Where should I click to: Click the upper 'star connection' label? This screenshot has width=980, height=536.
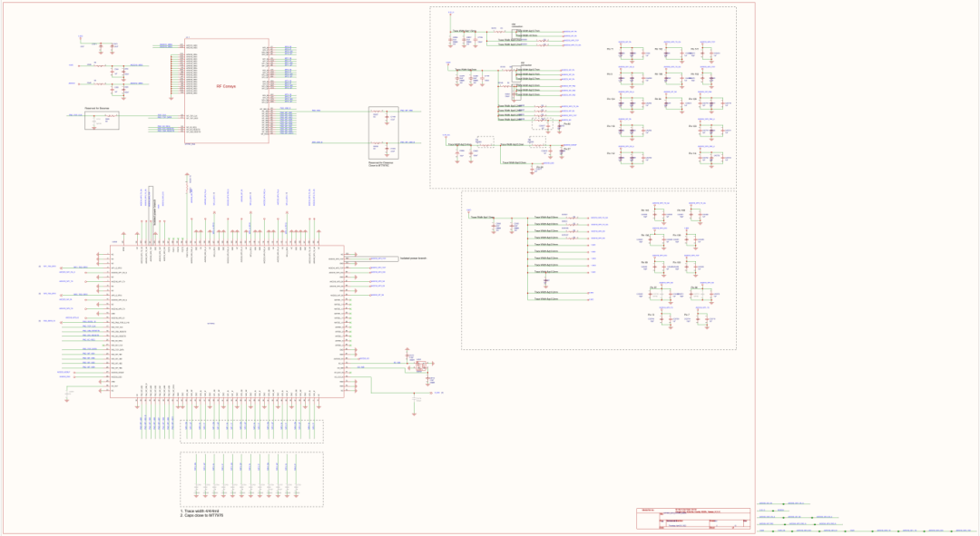pos(517,25)
